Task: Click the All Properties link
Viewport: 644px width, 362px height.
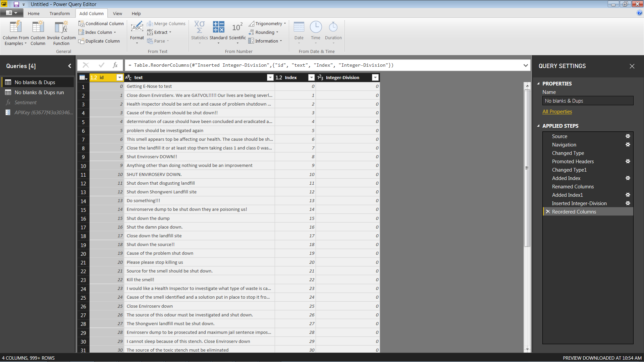Action: 557,112
